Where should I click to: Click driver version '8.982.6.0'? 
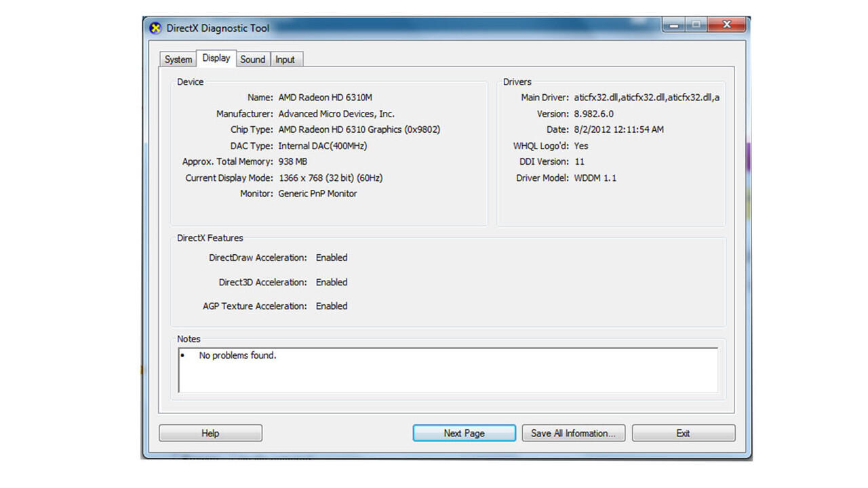[593, 114]
